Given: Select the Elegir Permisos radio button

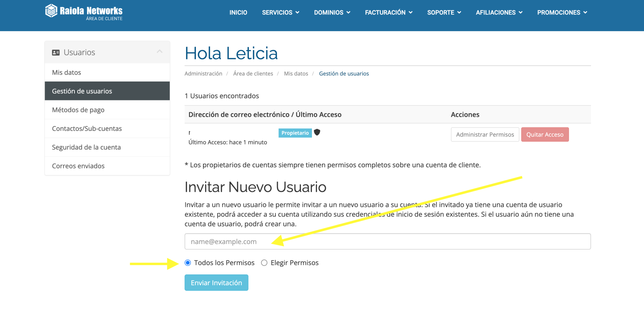Looking at the screenshot, I should point(264,263).
